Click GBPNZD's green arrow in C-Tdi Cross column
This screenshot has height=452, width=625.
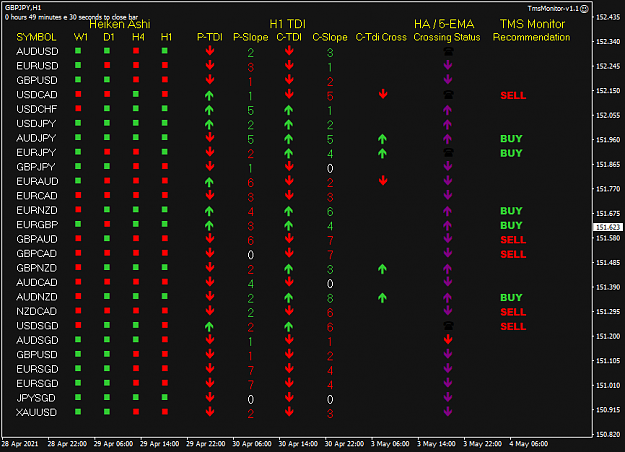382,269
